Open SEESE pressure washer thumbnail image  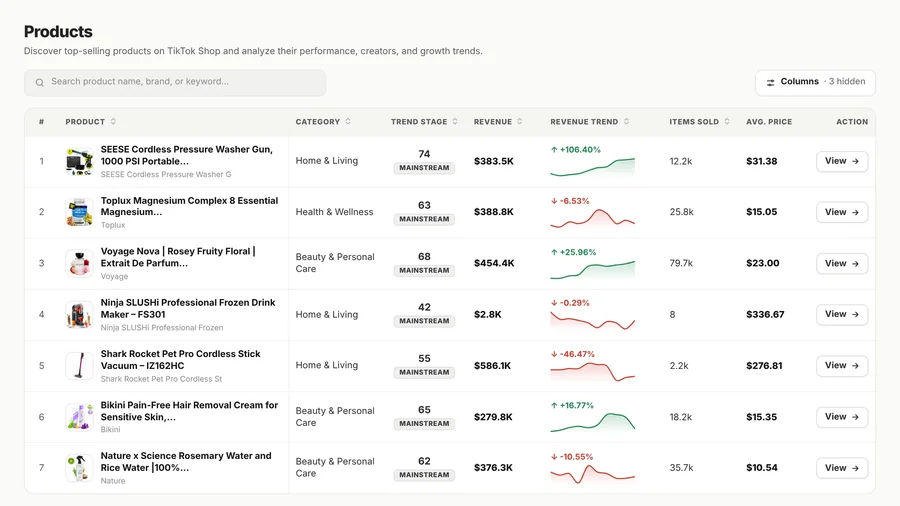click(79, 161)
